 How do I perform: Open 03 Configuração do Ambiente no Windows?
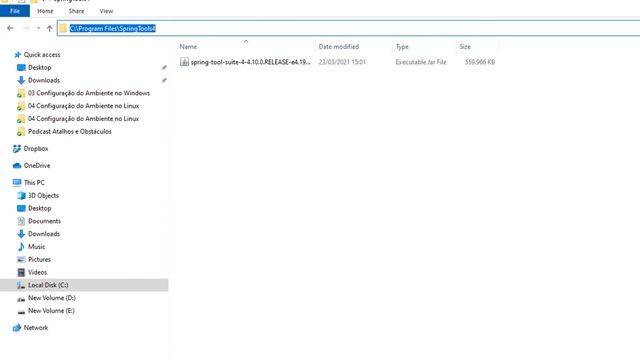89,93
